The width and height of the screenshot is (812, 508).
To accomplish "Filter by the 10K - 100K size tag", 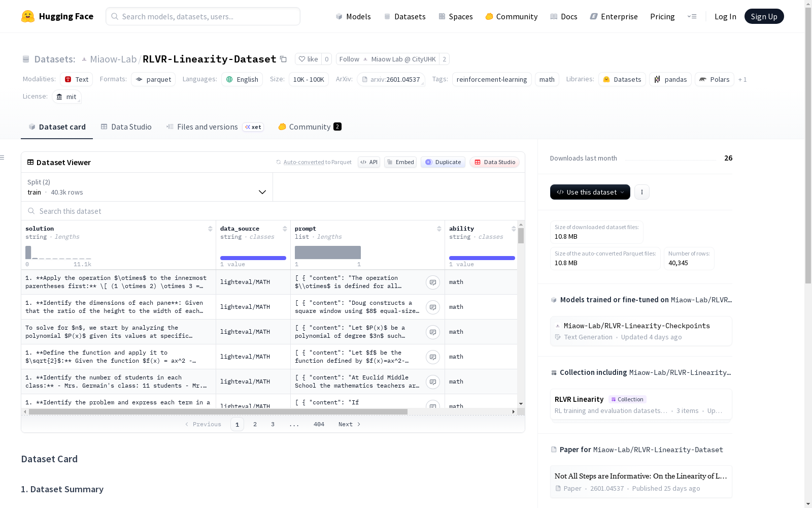I will (x=309, y=80).
